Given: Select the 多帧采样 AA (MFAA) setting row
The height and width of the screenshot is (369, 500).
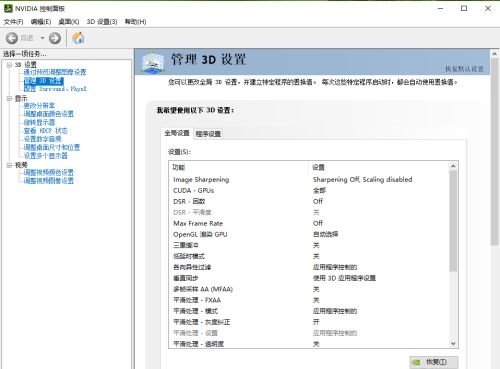Looking at the screenshot, I should click(x=309, y=289).
